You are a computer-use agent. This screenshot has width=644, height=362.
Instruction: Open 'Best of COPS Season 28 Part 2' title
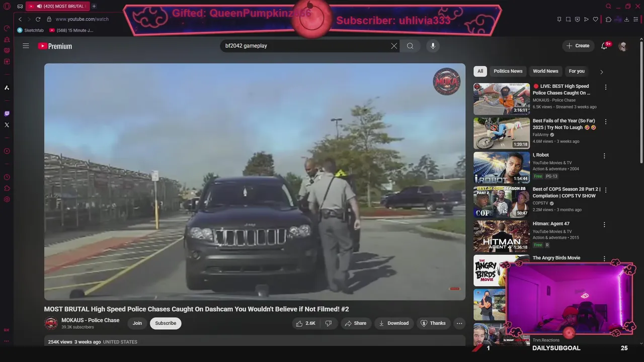[x=567, y=193]
